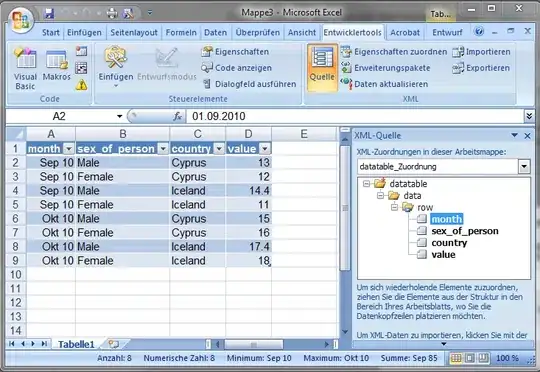Go to last sheet navigation arrow
Viewport: 540px width, 372px height.
click(44, 344)
